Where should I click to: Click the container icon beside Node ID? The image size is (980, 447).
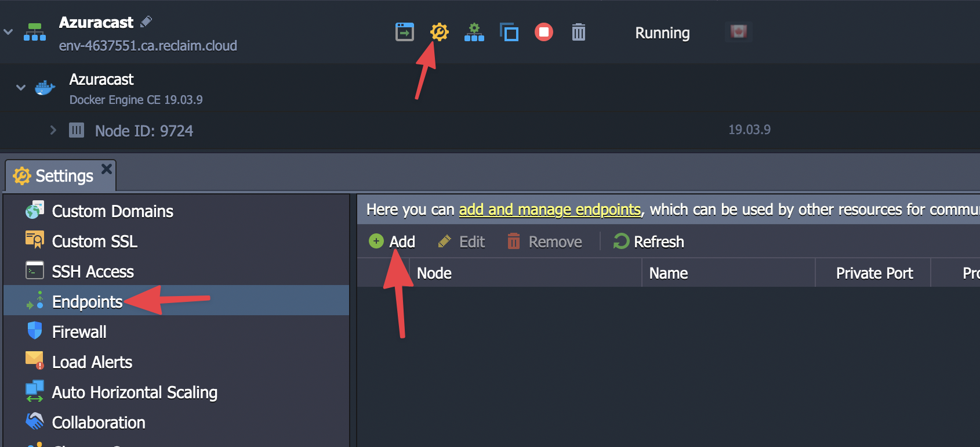point(77,130)
